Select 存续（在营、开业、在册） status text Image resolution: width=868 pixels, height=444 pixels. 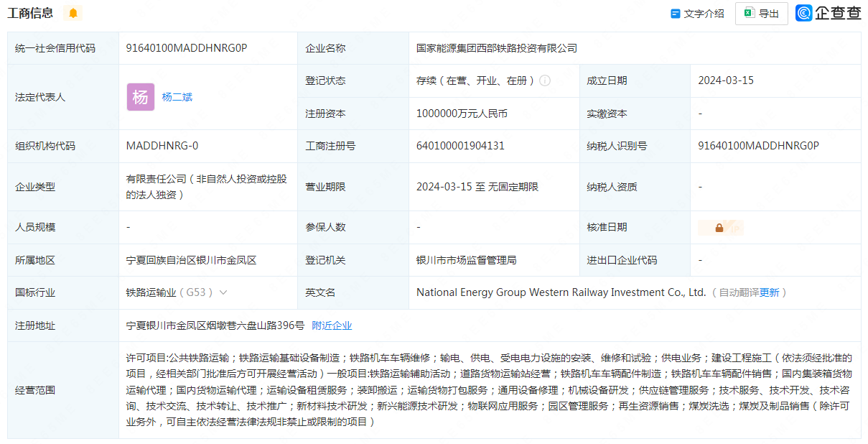[476, 80]
